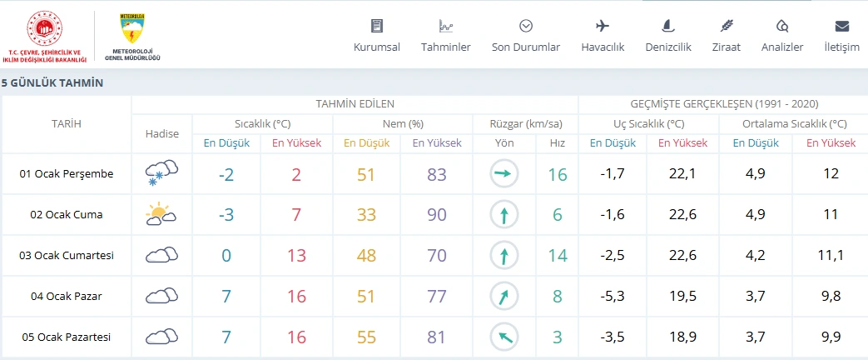This screenshot has height=360, width=868.
Task: Click the Kurumsal document icon
Action: [x=377, y=26]
